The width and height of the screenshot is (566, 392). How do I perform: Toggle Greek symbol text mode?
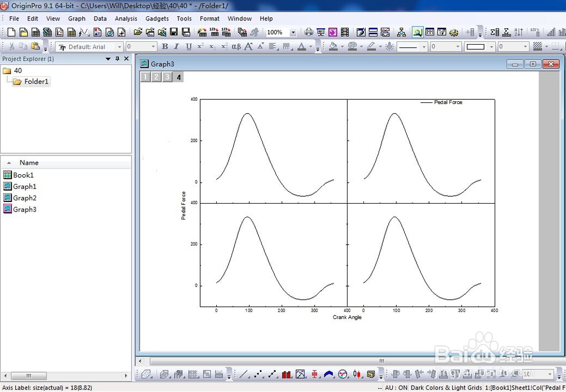(x=236, y=46)
